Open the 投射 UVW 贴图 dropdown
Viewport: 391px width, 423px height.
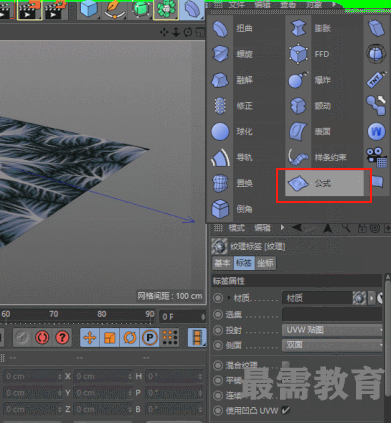[x=333, y=330]
